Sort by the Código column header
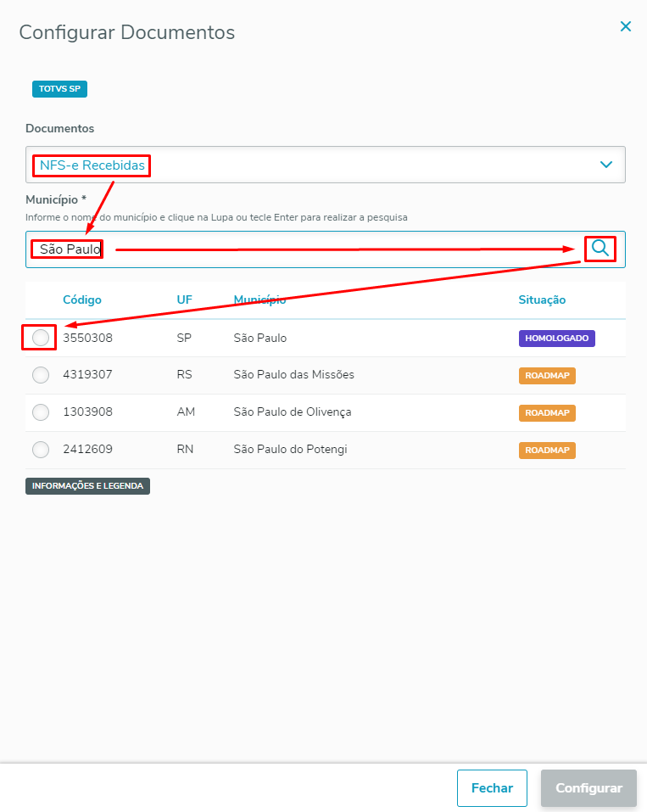The width and height of the screenshot is (647, 812). click(x=82, y=300)
